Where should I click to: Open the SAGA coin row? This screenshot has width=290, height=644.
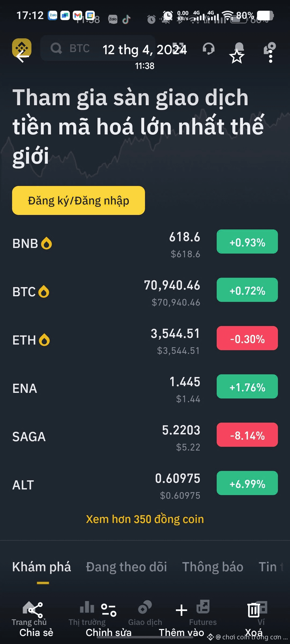pyautogui.click(x=145, y=437)
